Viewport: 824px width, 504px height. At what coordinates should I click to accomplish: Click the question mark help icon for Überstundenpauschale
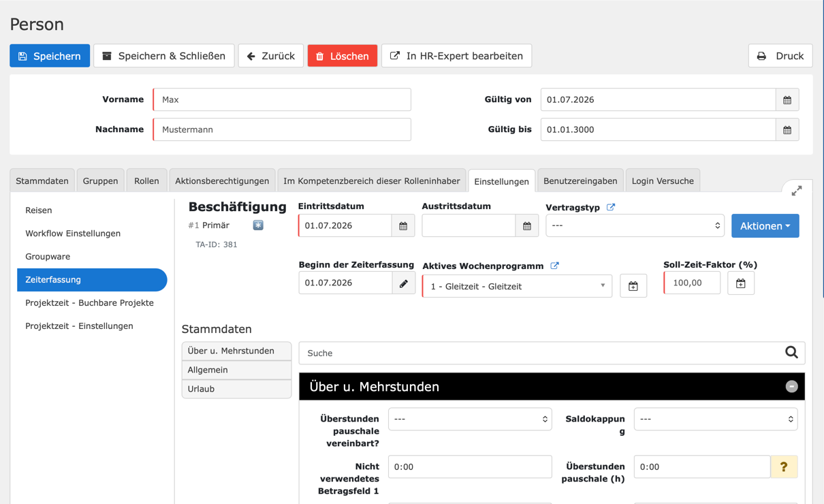[784, 467]
